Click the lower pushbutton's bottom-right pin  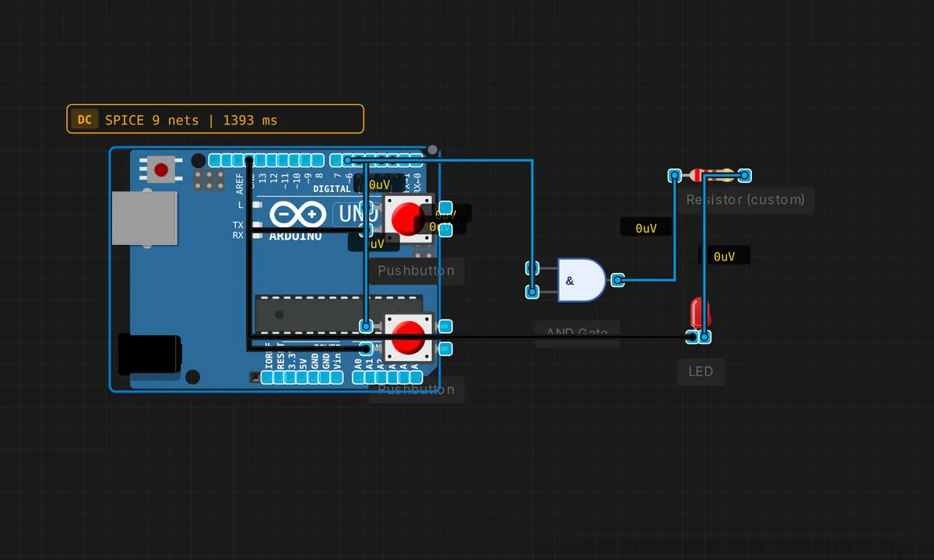446,348
